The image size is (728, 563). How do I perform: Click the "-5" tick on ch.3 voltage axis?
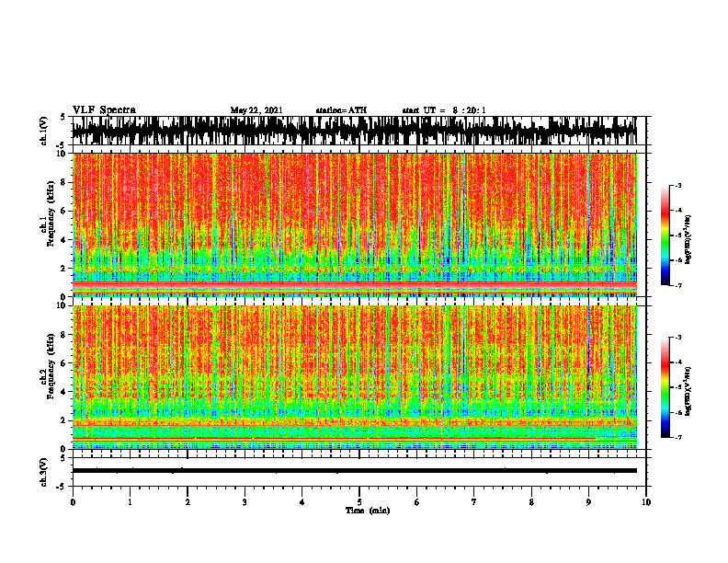[x=63, y=487]
